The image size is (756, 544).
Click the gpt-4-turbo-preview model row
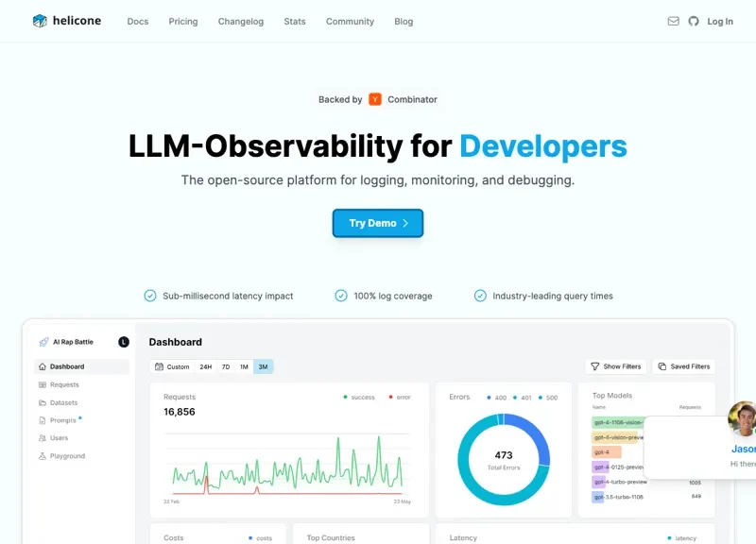coord(646,482)
